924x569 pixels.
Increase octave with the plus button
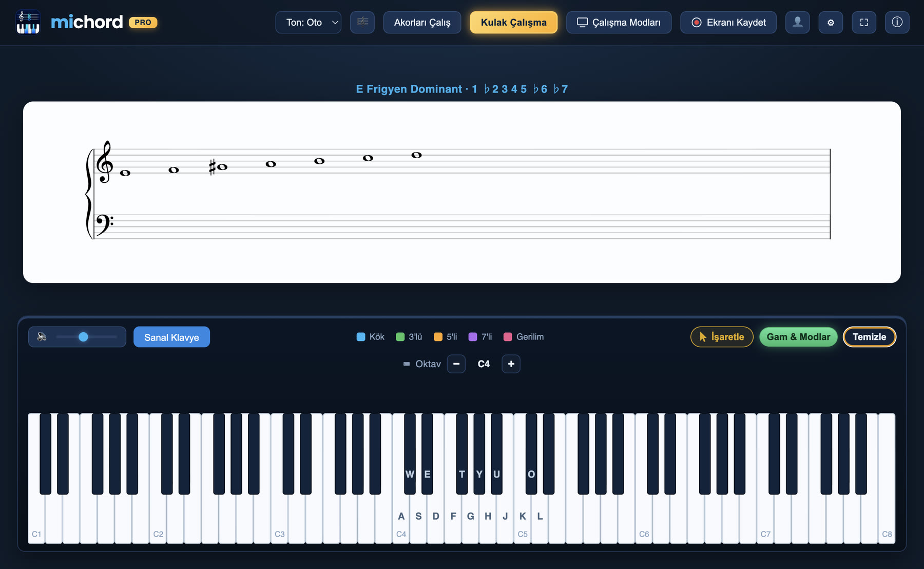(x=511, y=364)
